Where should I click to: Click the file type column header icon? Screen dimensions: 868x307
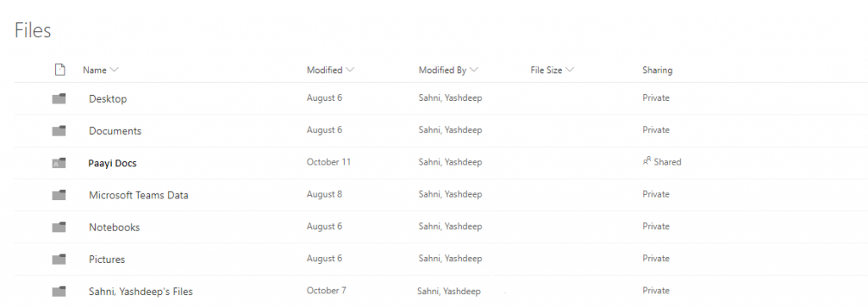coord(60,70)
